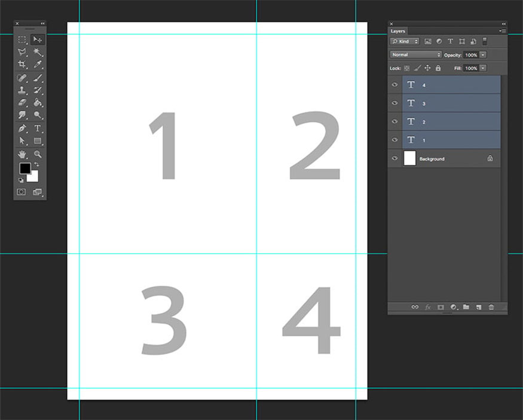Change the screen mode
This screenshot has height=420, width=523.
(x=37, y=192)
